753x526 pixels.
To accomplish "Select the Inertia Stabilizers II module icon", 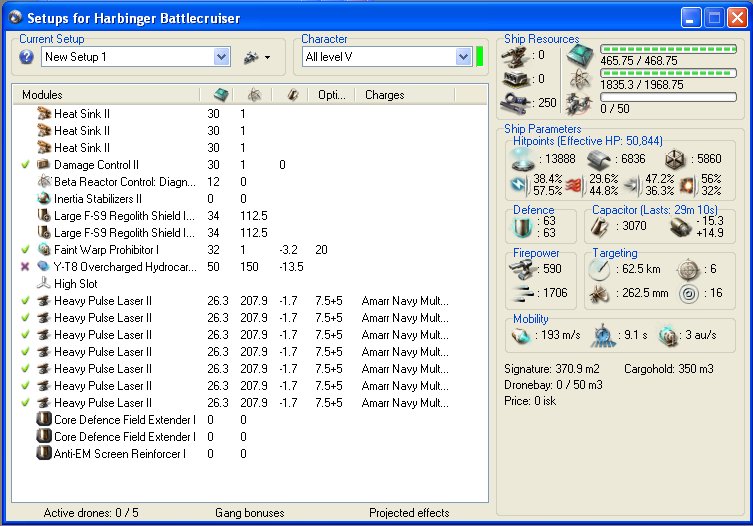I will click(44, 198).
